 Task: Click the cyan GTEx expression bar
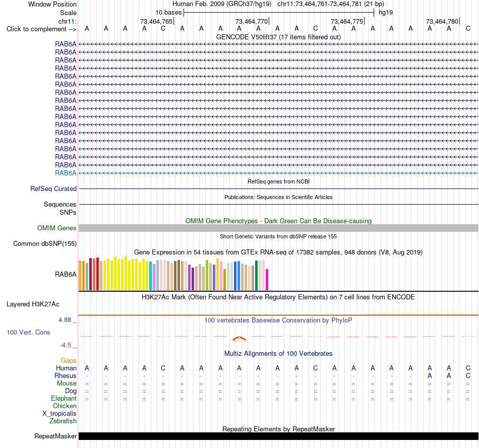coord(151,276)
